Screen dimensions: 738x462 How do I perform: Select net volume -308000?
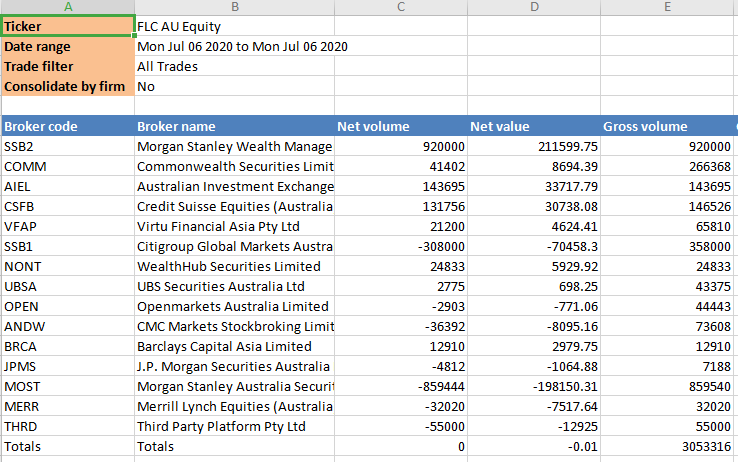tap(401, 246)
